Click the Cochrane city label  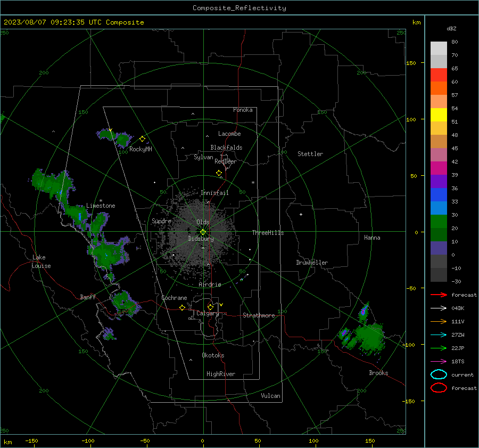(174, 298)
